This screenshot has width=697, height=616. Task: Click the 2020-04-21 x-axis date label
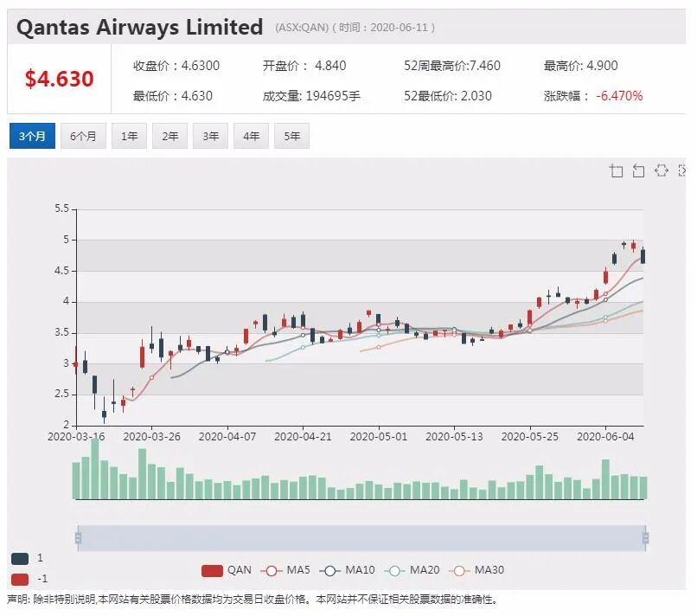[303, 437]
